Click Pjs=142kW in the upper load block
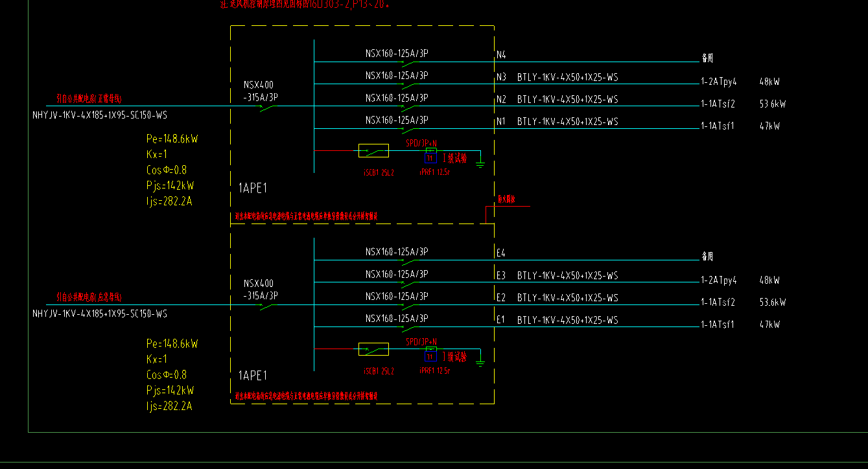 [x=170, y=186]
